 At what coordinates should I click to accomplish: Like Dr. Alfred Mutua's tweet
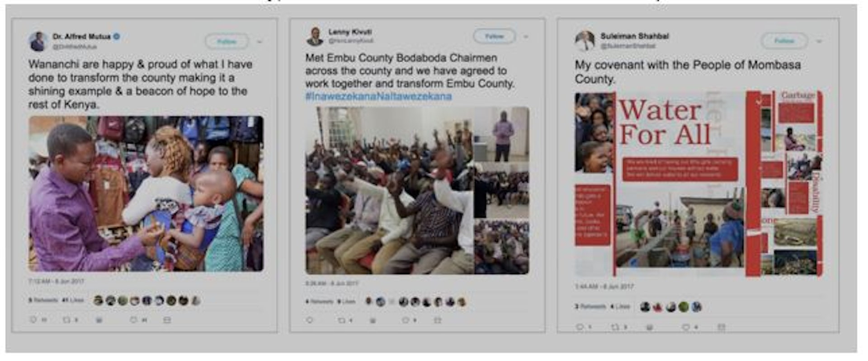(x=133, y=320)
